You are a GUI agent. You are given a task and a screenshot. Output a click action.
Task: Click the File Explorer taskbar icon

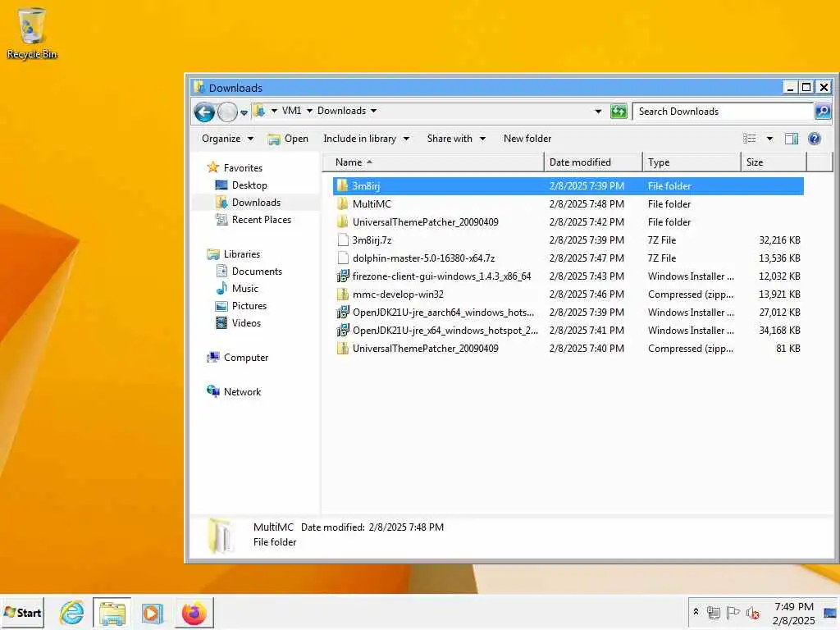pos(112,612)
